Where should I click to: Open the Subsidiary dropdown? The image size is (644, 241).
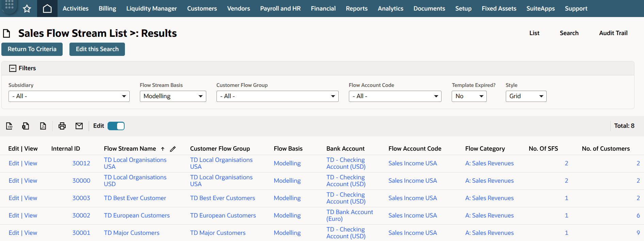69,96
